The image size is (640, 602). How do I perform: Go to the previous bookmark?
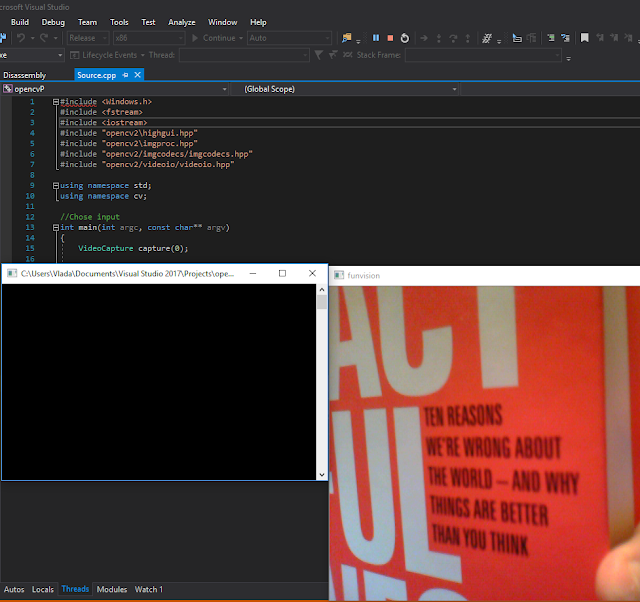coord(600,38)
